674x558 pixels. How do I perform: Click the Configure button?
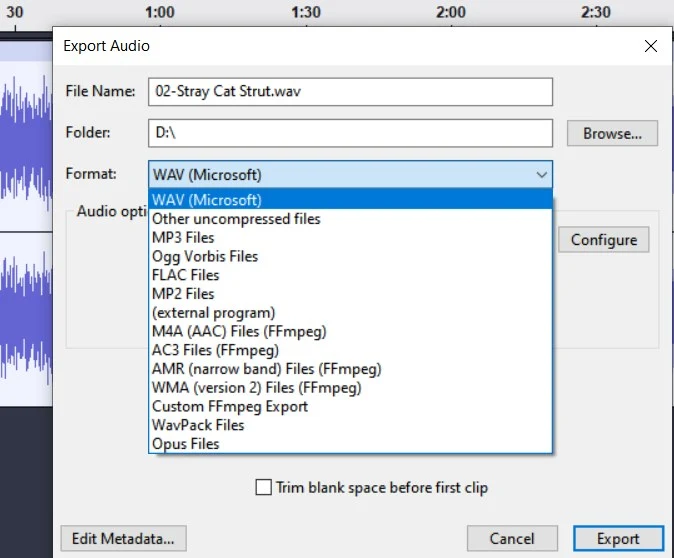[x=604, y=239]
